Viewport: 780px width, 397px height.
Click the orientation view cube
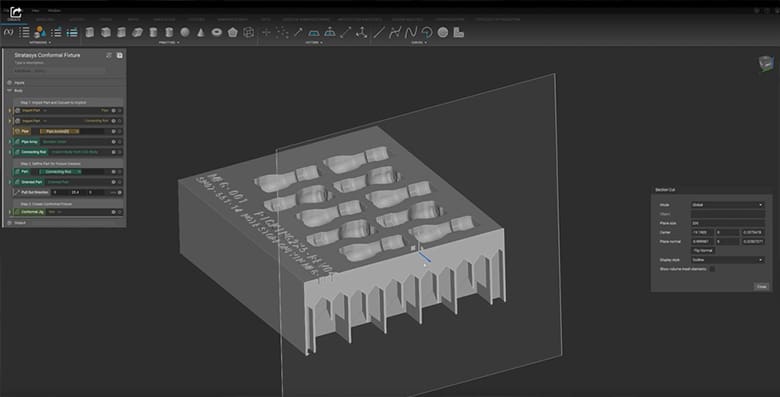click(766, 63)
